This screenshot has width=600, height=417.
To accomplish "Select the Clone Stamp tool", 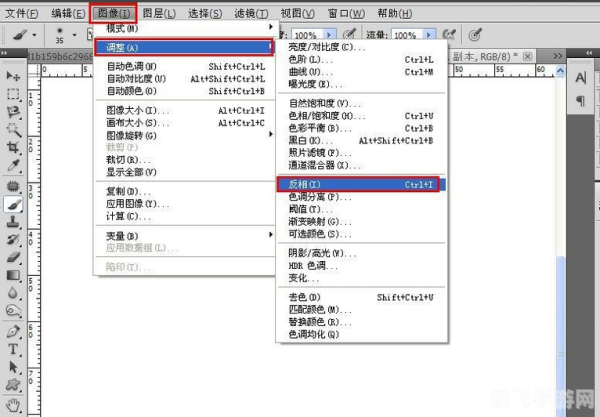I will tap(13, 222).
